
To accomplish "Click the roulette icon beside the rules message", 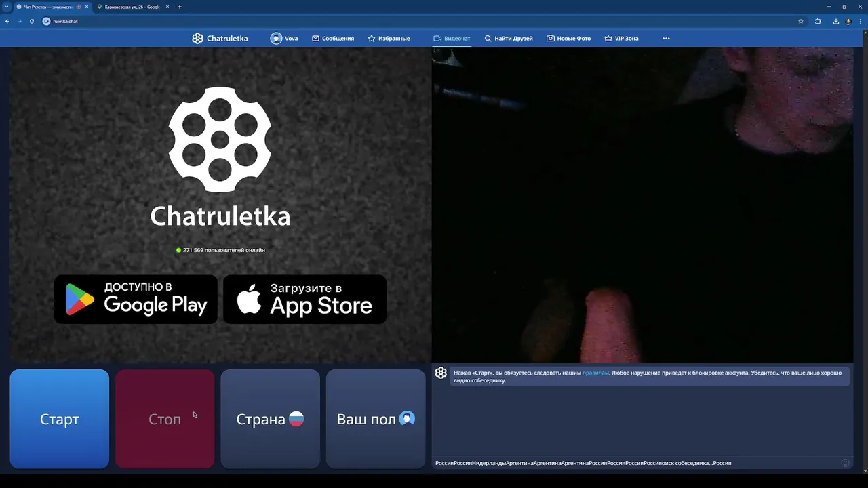I will point(441,373).
